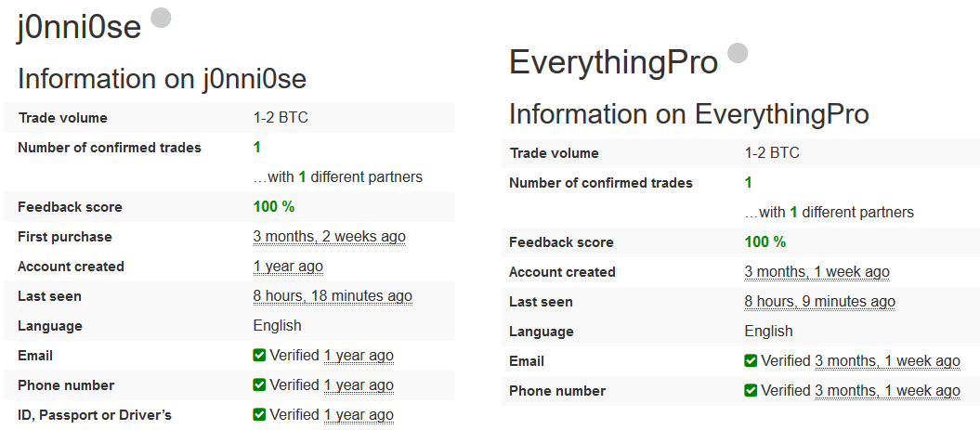The image size is (980, 430).
Task: Click EverythingPro's Email verified green check icon
Action: click(x=751, y=361)
